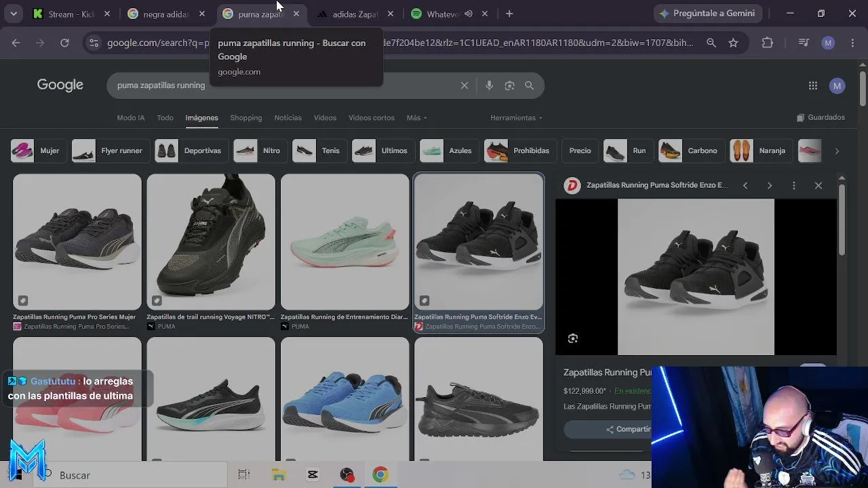The image size is (868, 488).
Task: Open Google account avatar on the page
Action: coord(837,85)
